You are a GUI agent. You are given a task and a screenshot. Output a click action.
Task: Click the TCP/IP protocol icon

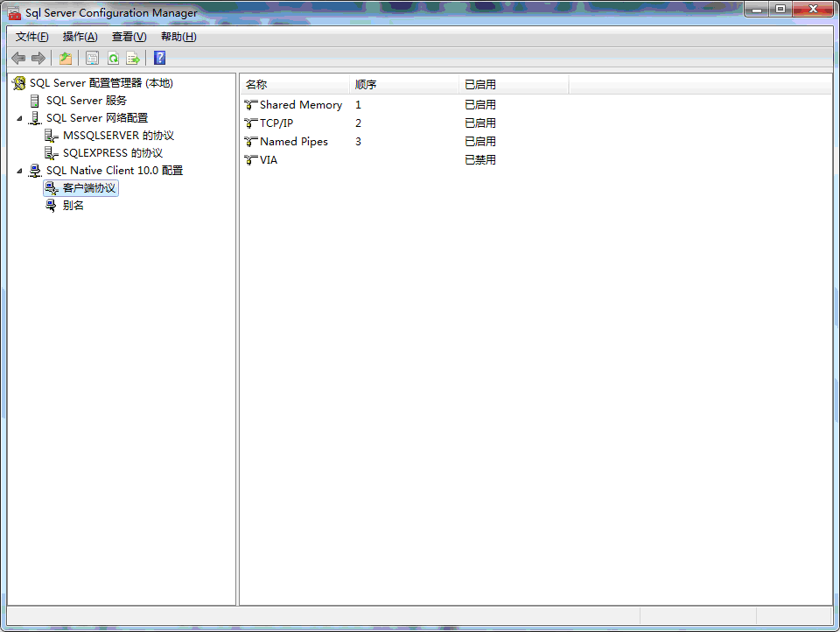[x=252, y=123]
